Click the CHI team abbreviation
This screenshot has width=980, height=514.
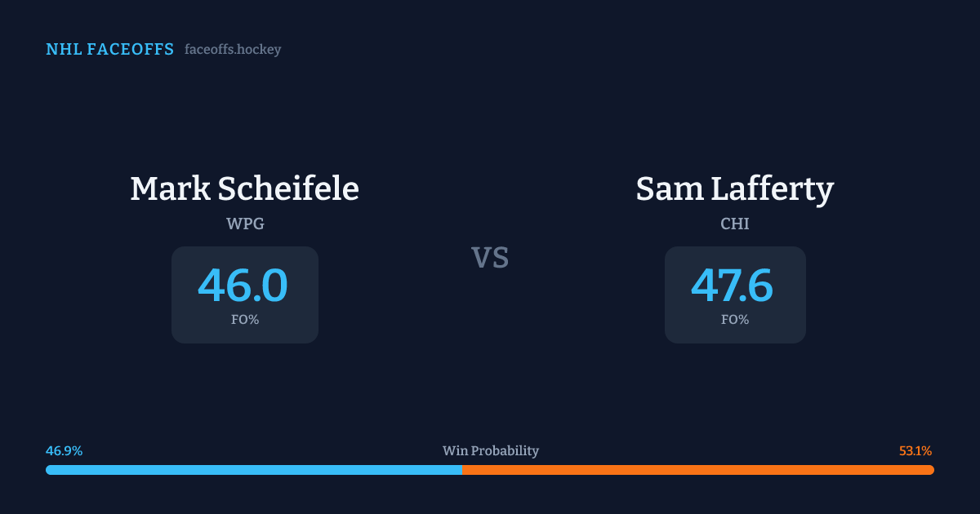[735, 224]
